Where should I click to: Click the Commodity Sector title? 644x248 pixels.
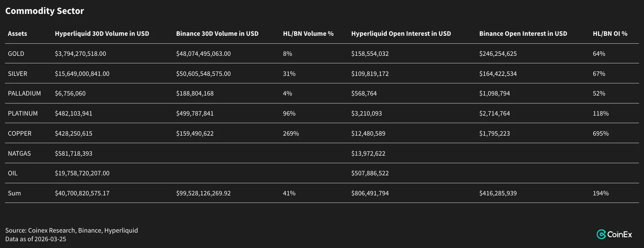45,11
